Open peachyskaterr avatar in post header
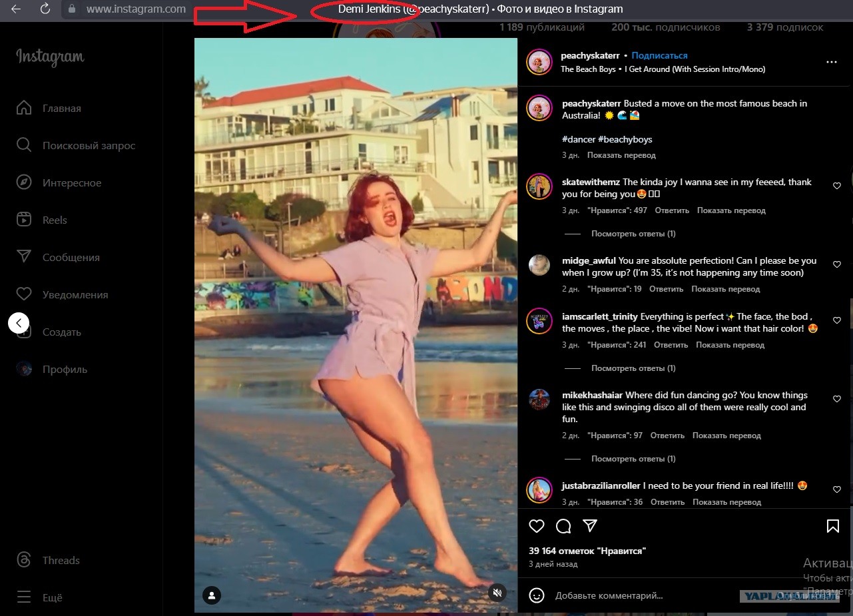853x616 pixels. (539, 62)
